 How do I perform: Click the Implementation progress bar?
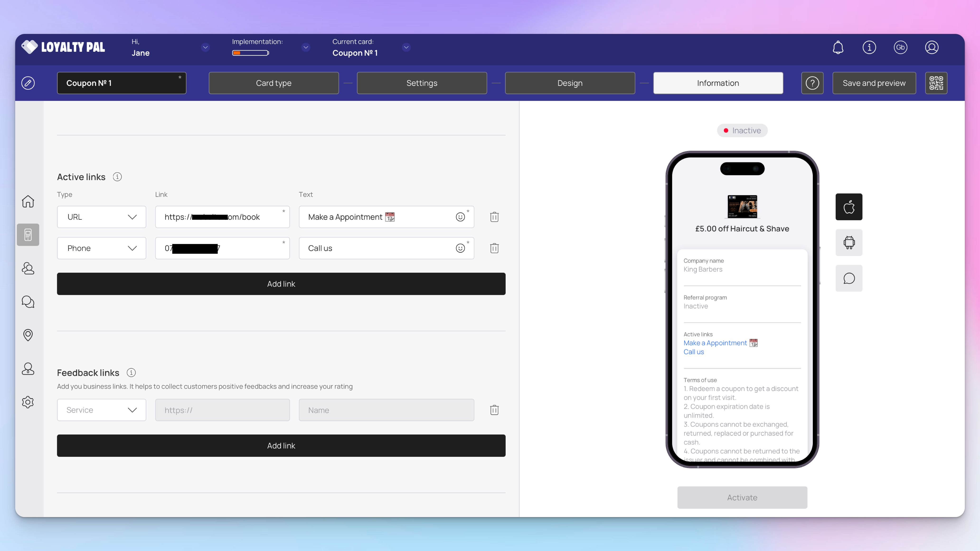[250, 53]
